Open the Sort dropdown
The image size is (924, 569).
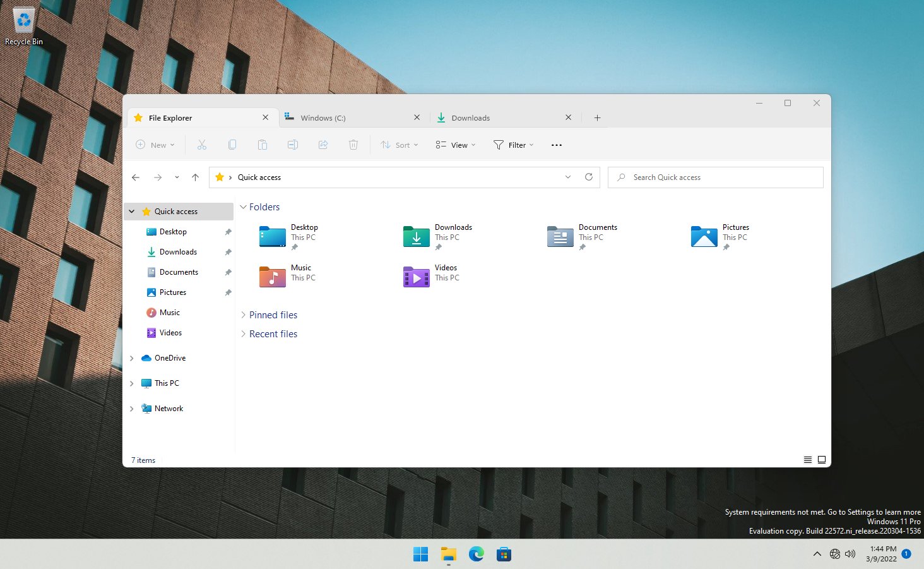click(x=399, y=145)
